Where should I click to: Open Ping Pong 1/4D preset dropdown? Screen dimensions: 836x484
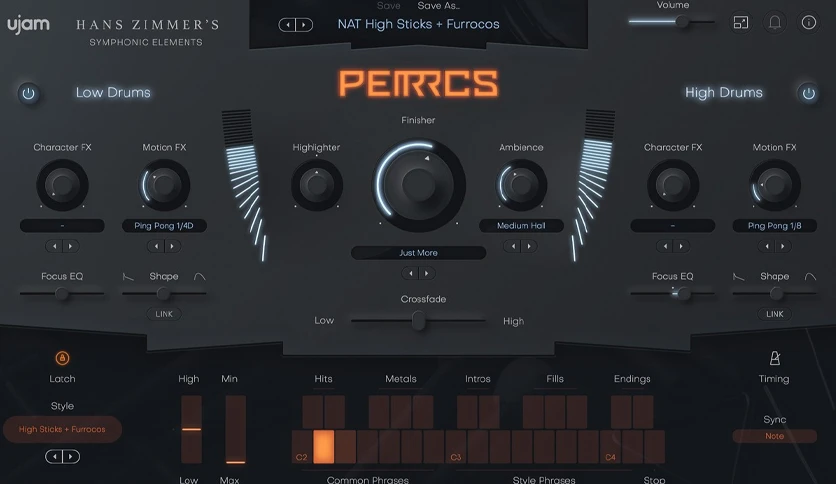(x=164, y=225)
